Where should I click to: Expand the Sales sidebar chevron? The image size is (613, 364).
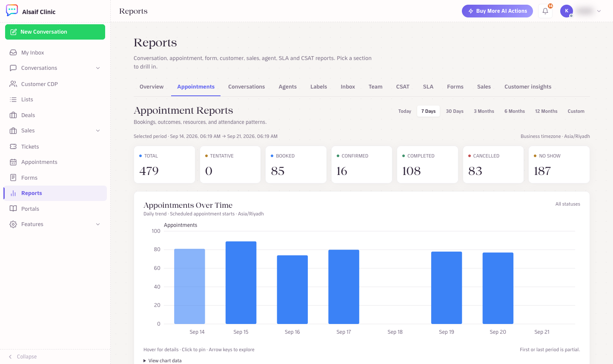click(98, 131)
